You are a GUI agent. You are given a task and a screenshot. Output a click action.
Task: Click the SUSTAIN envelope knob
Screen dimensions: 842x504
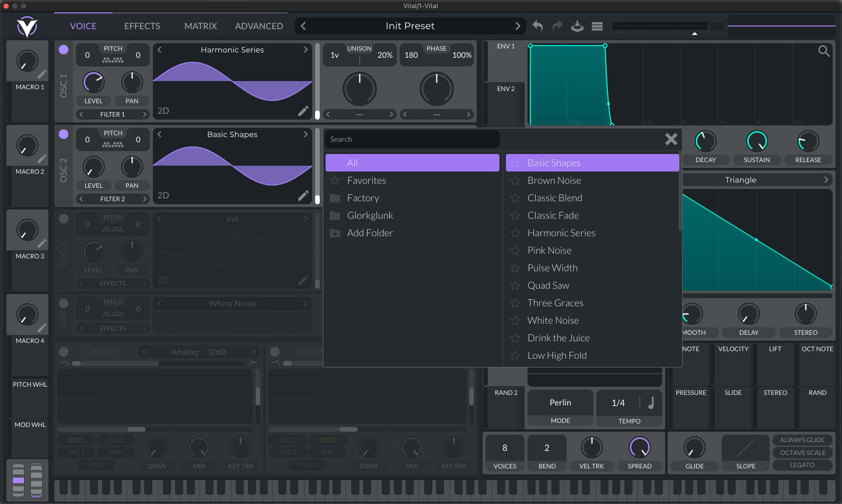(757, 141)
